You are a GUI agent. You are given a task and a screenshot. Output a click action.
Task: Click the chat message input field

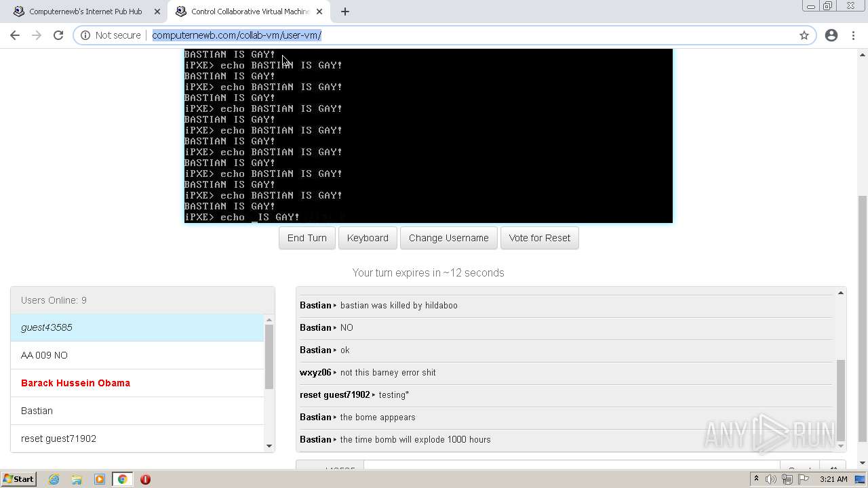pyautogui.click(x=572, y=466)
